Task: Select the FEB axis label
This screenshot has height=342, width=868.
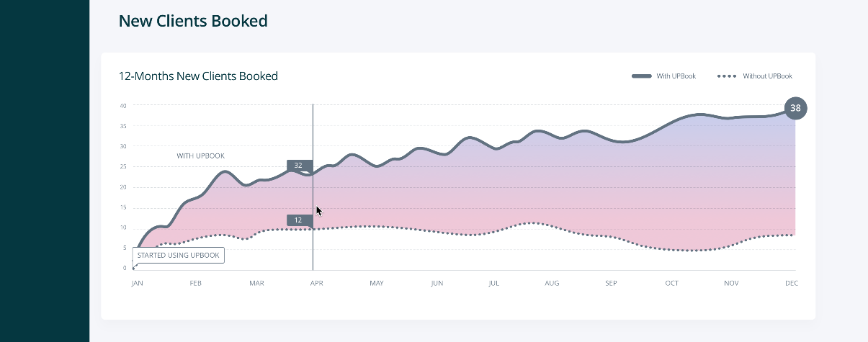Action: pos(195,284)
